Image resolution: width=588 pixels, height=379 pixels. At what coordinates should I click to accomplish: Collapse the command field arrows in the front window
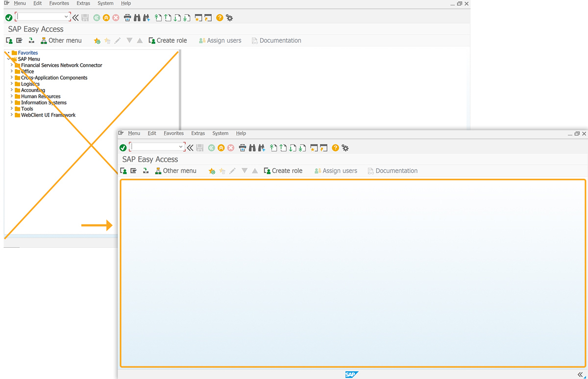point(190,147)
